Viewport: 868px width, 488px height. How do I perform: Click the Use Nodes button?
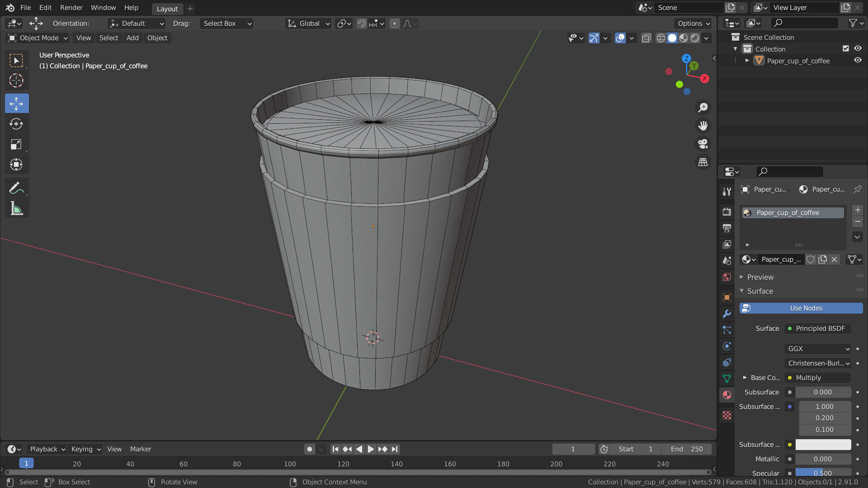point(801,308)
